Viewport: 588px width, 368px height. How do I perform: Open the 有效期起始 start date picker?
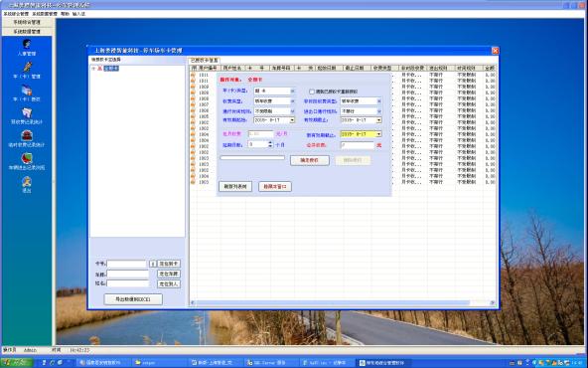pos(292,120)
